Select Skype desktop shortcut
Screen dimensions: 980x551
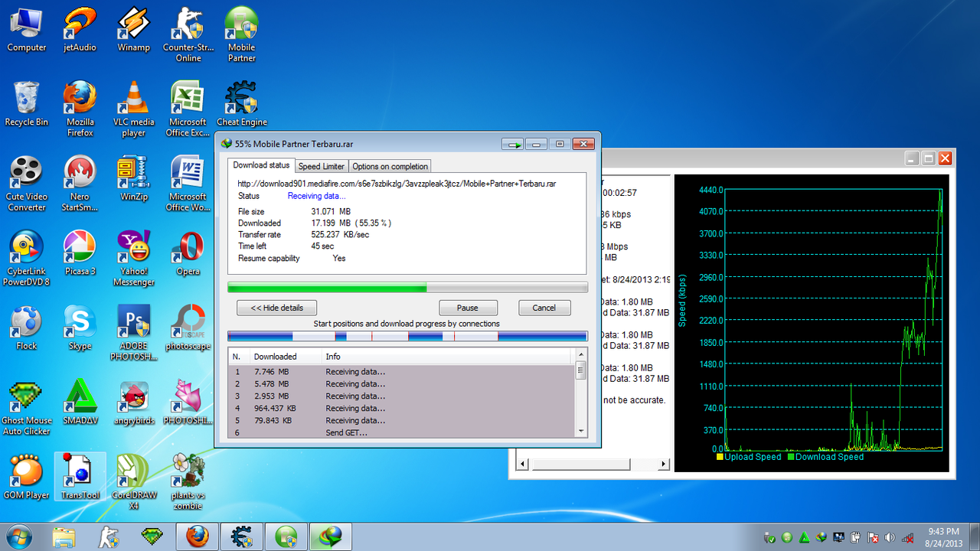point(80,328)
